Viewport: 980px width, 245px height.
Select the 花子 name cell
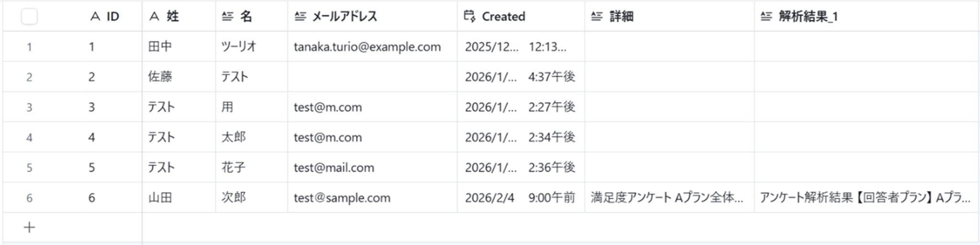pyautogui.click(x=251, y=168)
